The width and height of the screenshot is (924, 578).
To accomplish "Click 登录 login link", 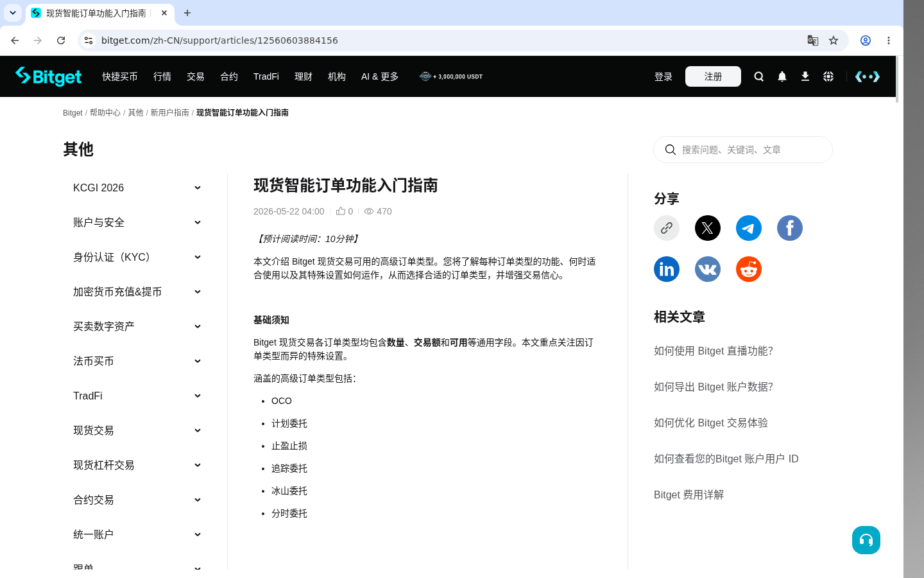I will point(663,76).
